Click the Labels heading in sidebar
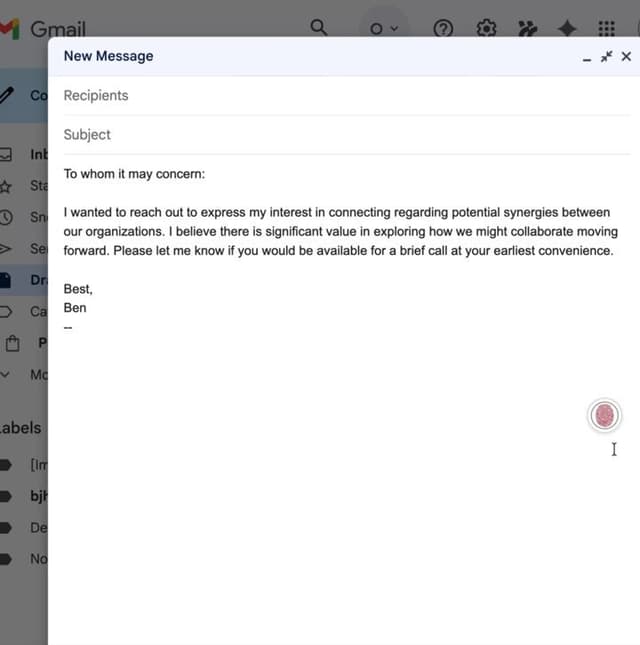 21,428
